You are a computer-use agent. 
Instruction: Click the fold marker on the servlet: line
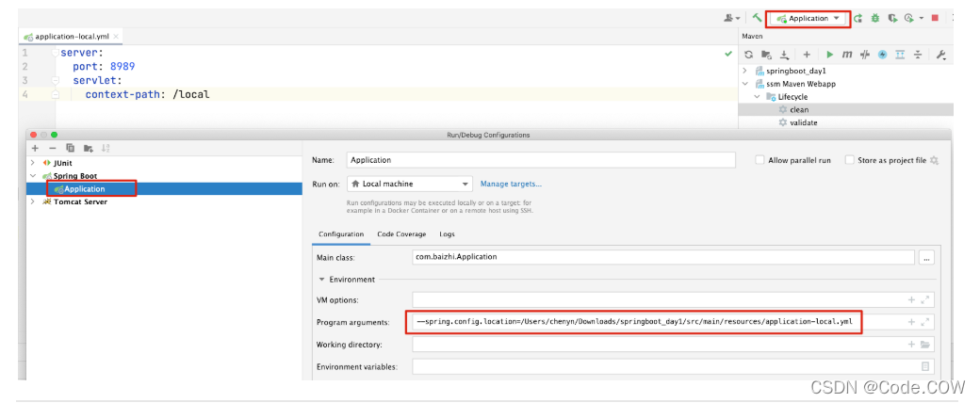pyautogui.click(x=55, y=81)
